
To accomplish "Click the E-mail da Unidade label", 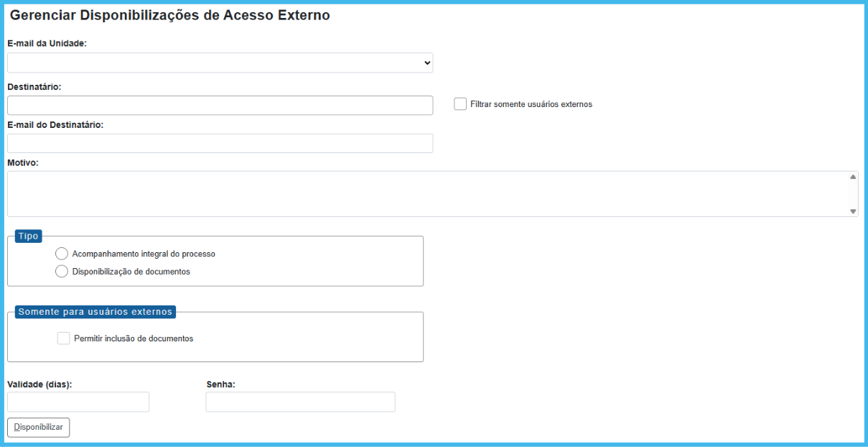I will [x=47, y=44].
